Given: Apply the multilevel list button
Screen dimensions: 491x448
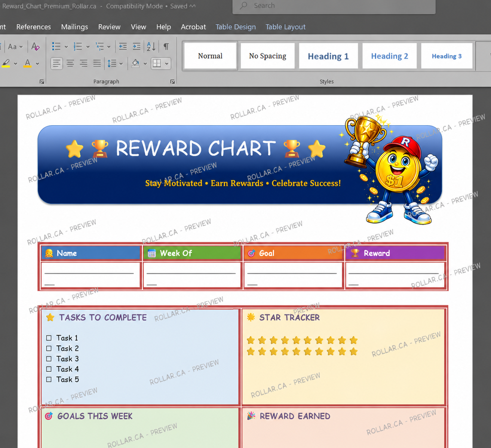Looking at the screenshot, I should 99,46.
